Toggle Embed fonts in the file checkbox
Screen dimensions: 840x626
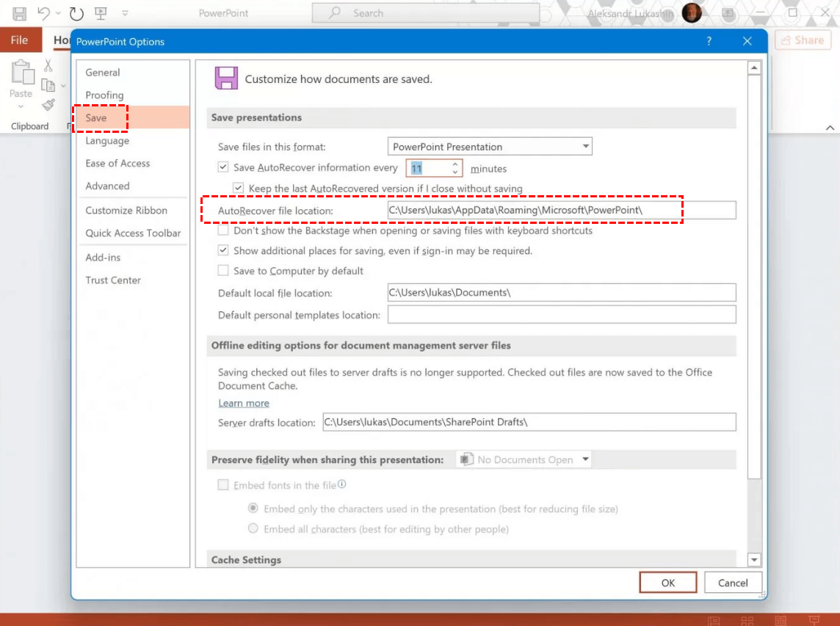point(223,484)
